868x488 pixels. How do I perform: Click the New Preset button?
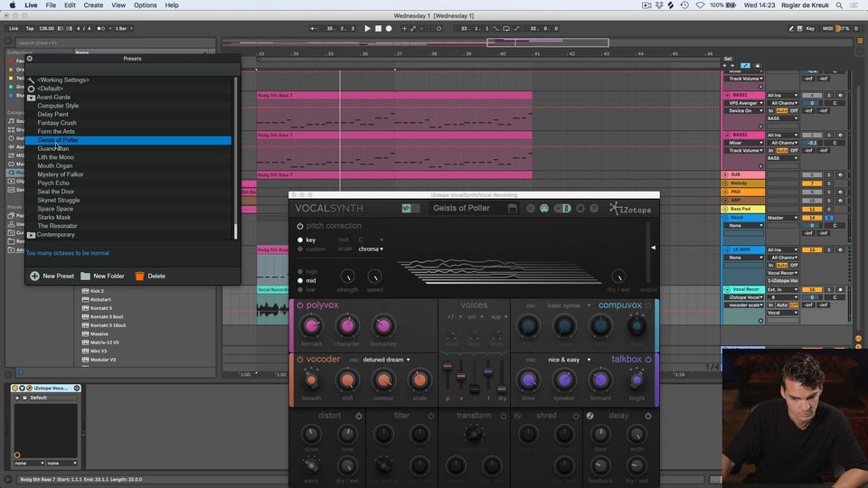[x=52, y=277]
